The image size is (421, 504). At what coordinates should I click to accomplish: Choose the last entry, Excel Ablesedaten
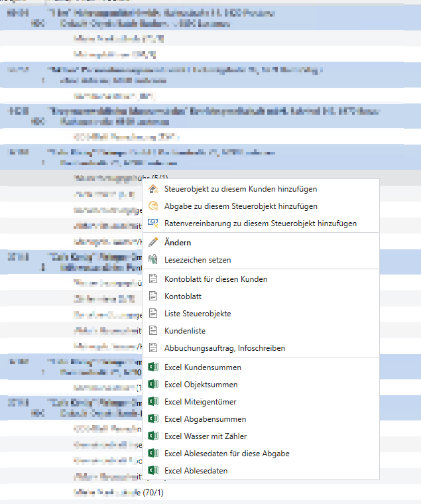coord(196,470)
